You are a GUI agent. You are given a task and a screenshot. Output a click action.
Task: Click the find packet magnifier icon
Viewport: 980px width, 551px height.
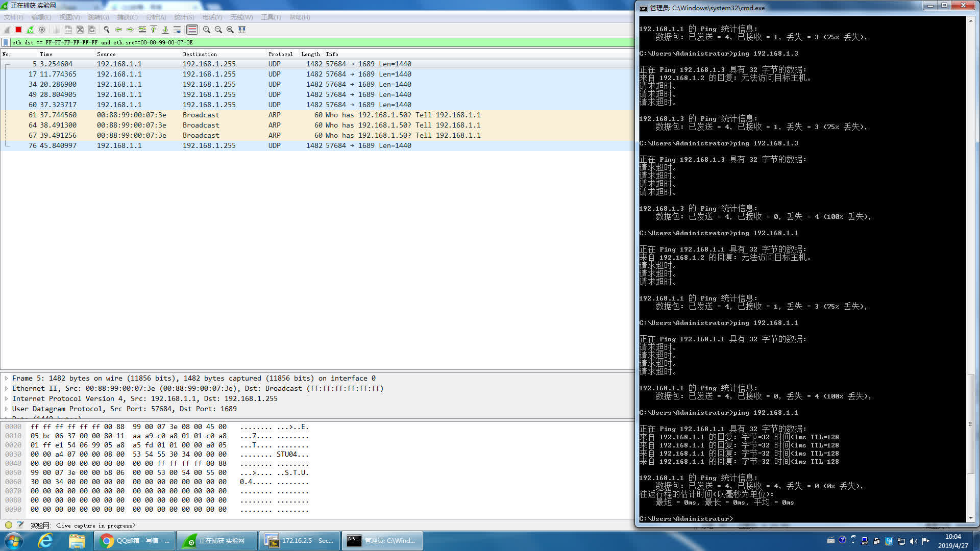(x=106, y=30)
